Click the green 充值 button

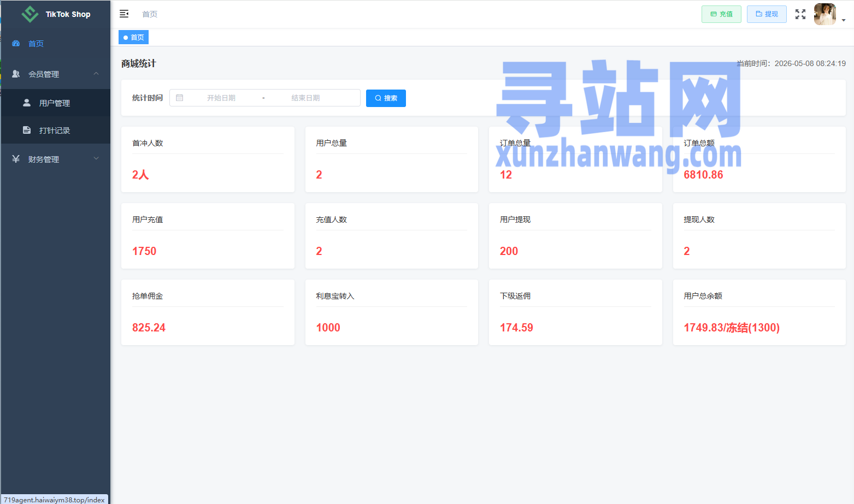(721, 14)
